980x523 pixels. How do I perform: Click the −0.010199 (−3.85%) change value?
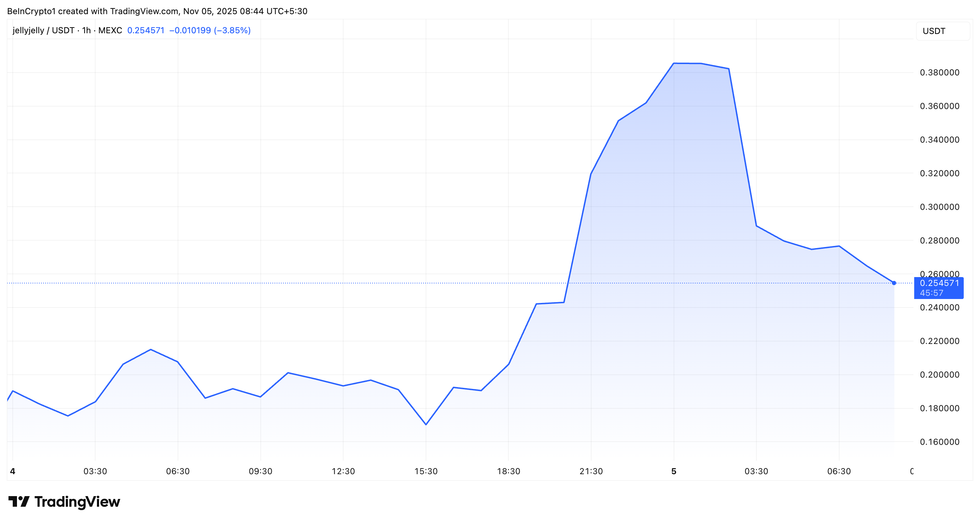point(209,30)
